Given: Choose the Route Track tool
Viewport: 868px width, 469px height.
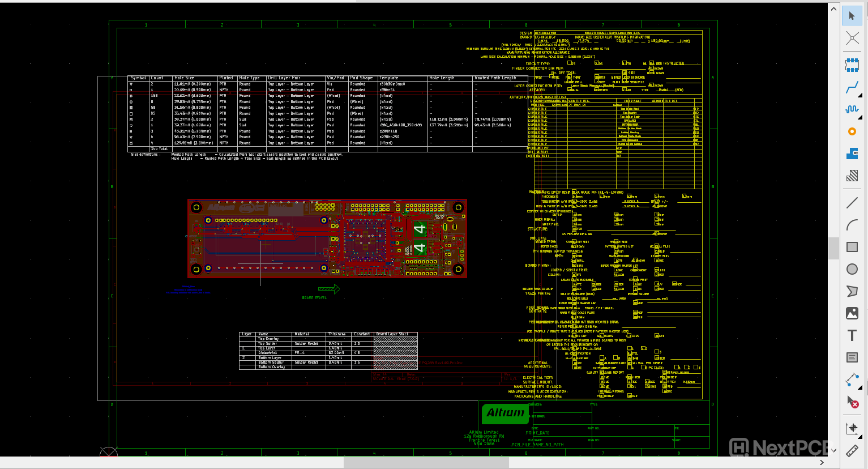Looking at the screenshot, I should (852, 87).
